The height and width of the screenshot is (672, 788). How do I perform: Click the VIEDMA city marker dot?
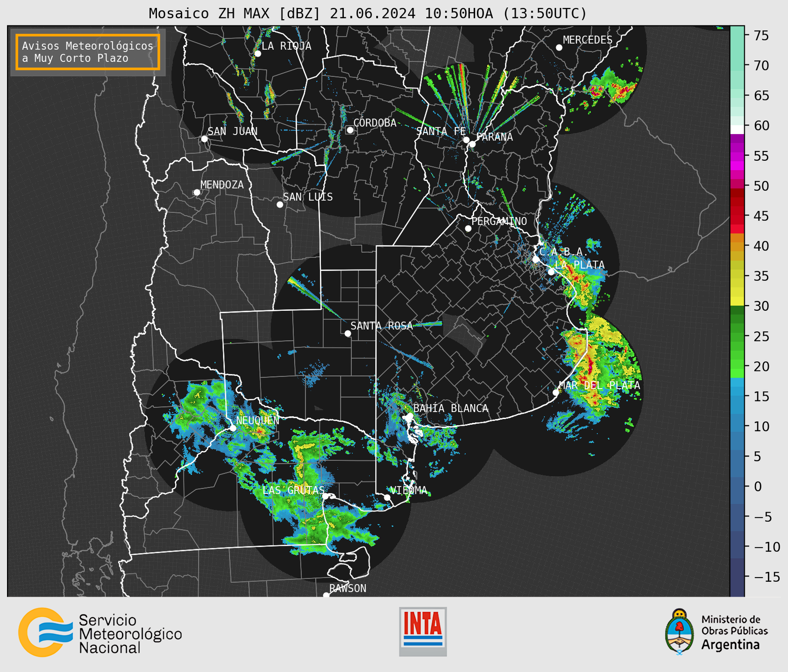coord(387,497)
